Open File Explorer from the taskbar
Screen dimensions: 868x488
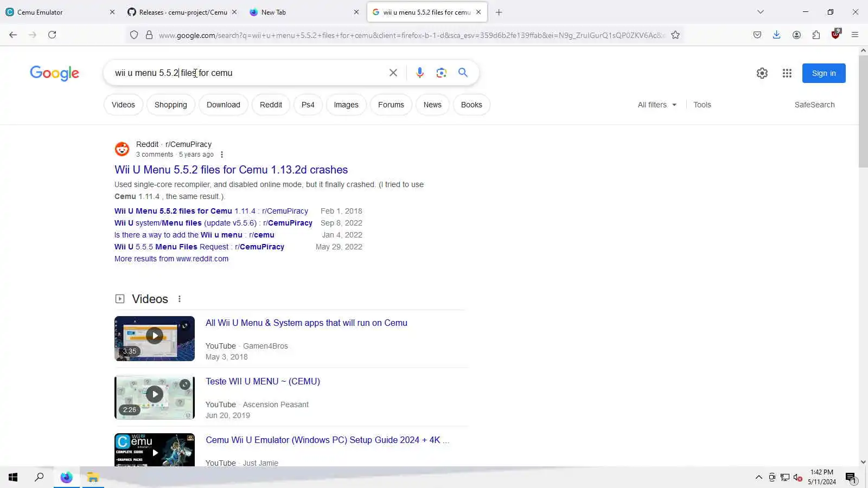(93, 477)
